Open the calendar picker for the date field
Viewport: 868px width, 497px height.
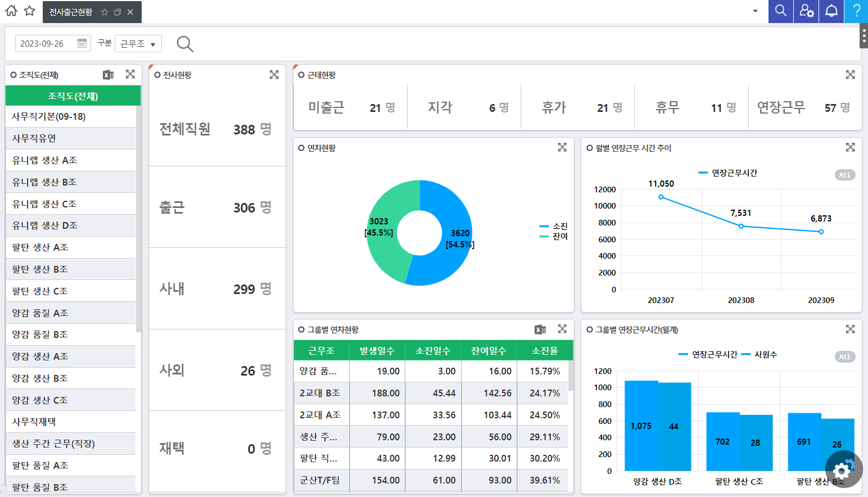coord(82,43)
